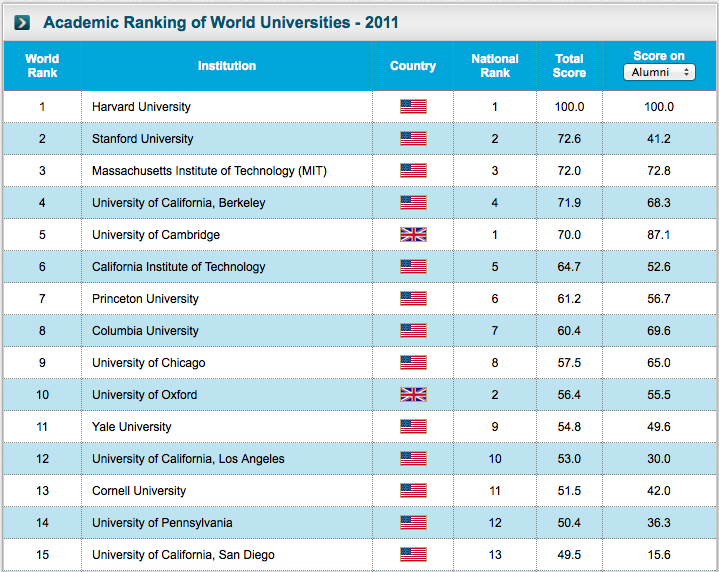
Task: Click the arrow icon beside the ranking title
Action: (x=22, y=22)
